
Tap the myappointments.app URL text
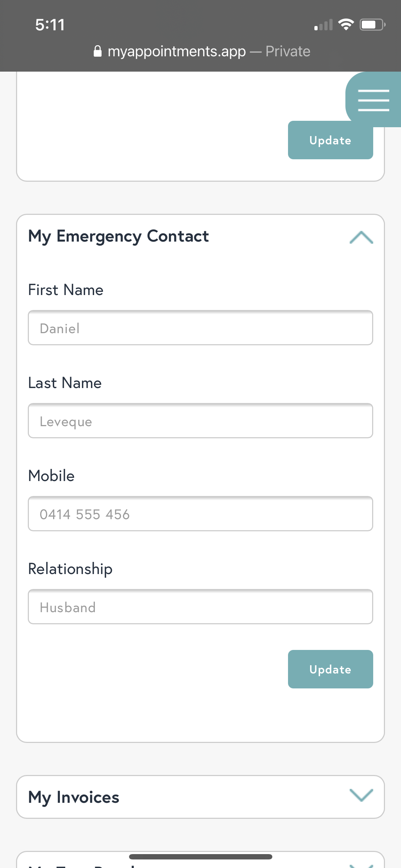point(177,51)
